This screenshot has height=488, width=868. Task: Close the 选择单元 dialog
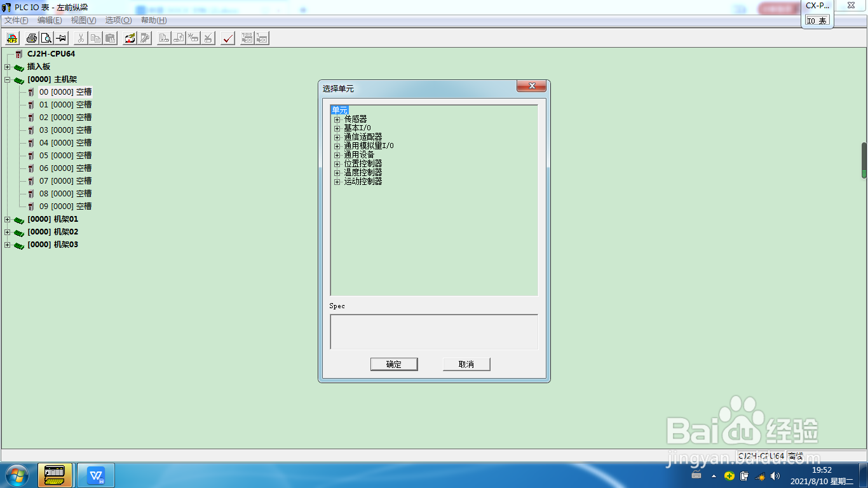[x=532, y=86]
